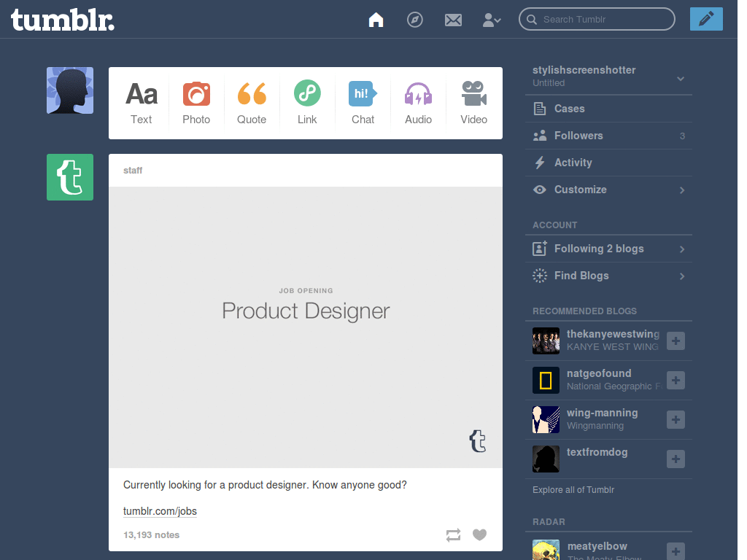Click the Followers people icon
The width and height of the screenshot is (747, 560).
coord(540,136)
